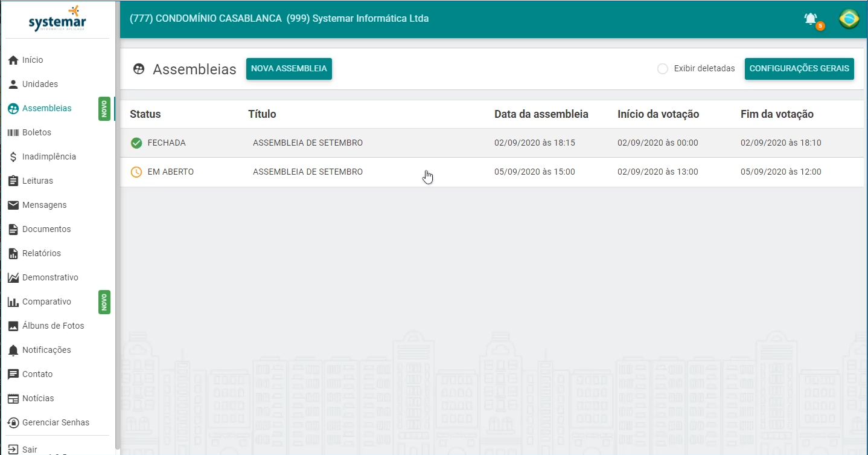The image size is (868, 455).
Task: Click the lock icon for Gerenciar Senhas
Action: (13, 423)
